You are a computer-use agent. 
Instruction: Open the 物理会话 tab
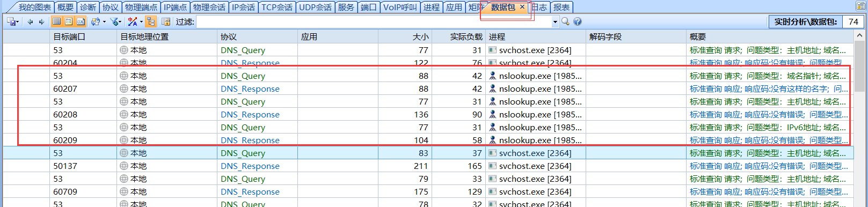coord(209,7)
